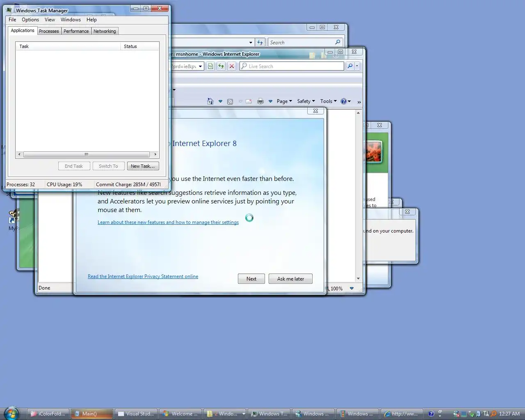Open the RSS feeds icon in Internet Explorer
This screenshot has height=420, width=525.
(x=230, y=101)
